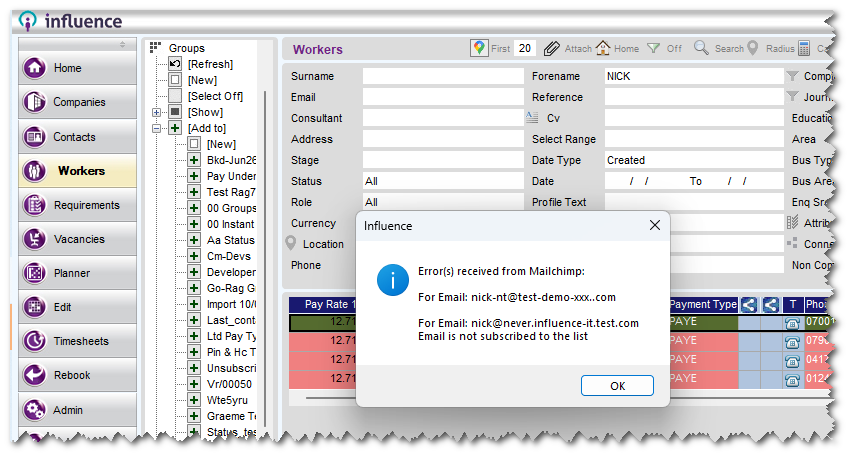This screenshot has width=853, height=459.
Task: Click the T column header
Action: [x=793, y=305]
